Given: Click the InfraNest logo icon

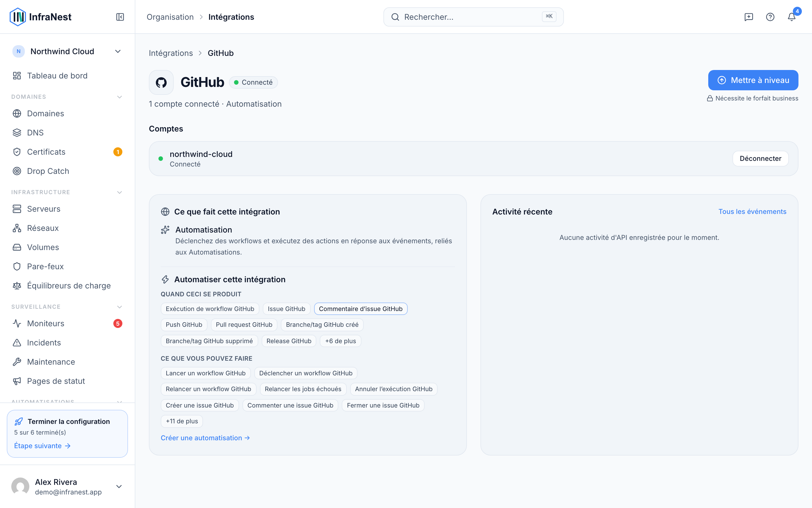Looking at the screenshot, I should [18, 17].
